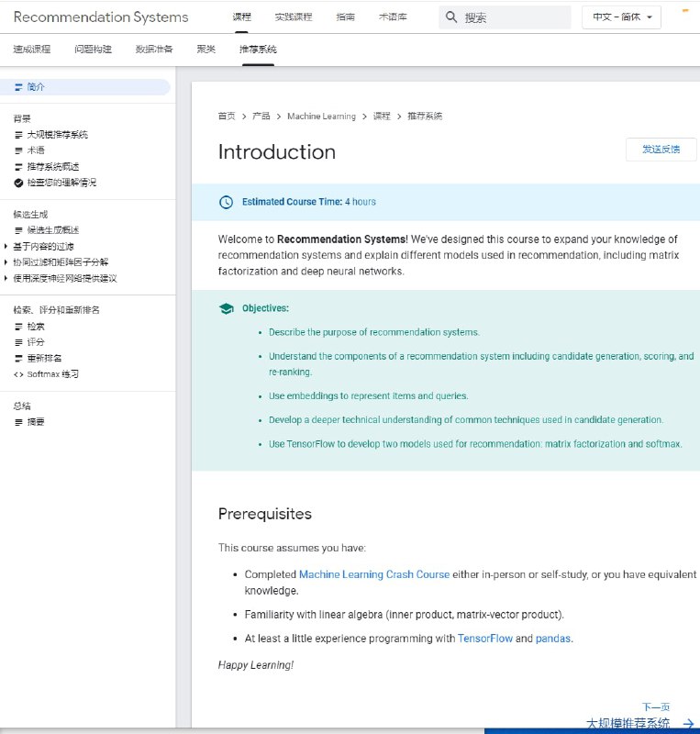Click the Recommendation Systems site title
This screenshot has width=700, height=734.
(101, 17)
